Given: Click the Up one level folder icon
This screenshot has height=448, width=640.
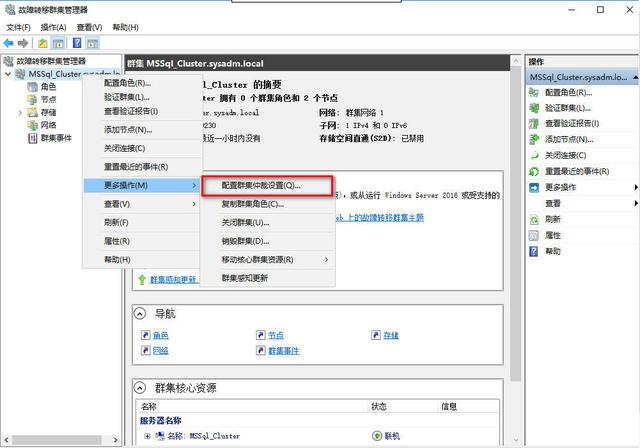Looking at the screenshot, I should pyautogui.click(x=43, y=43).
